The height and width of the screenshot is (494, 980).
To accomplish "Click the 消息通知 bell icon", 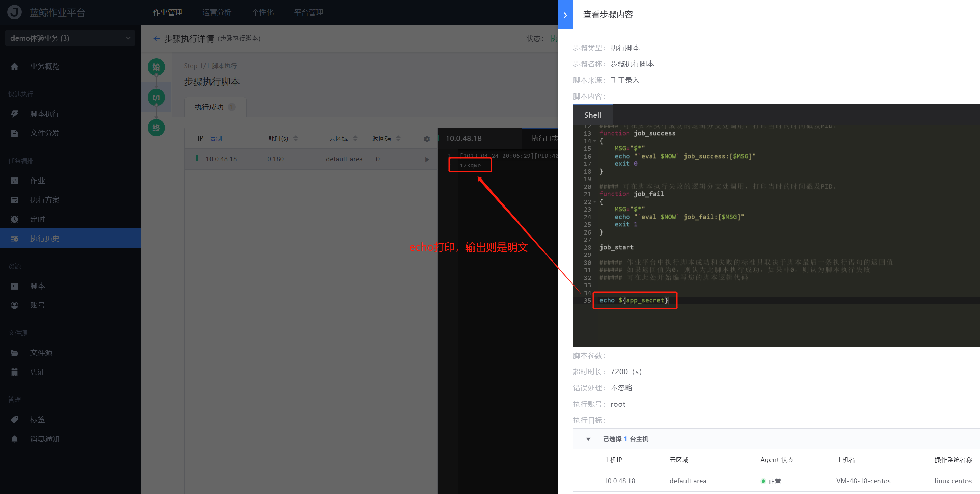I will (15, 439).
